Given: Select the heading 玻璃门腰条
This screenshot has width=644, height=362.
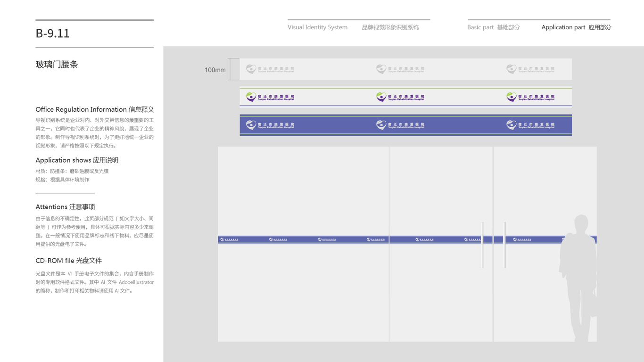Looking at the screenshot, I should click(x=57, y=65).
